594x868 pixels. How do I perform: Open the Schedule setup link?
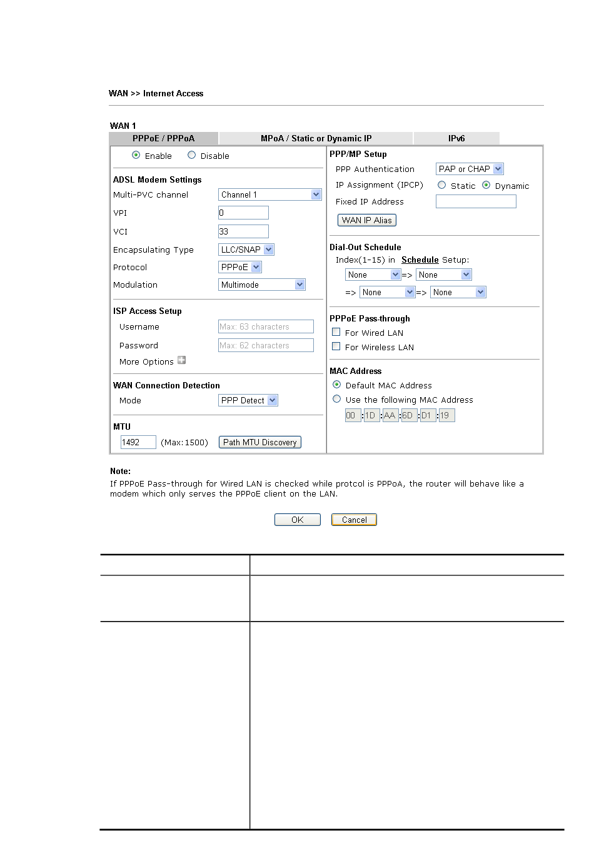coord(420,260)
